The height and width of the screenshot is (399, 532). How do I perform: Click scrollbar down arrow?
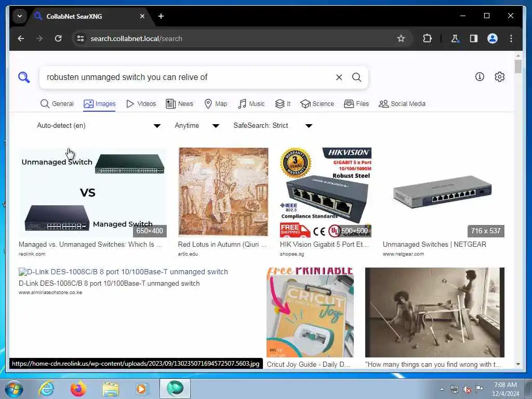518,364
